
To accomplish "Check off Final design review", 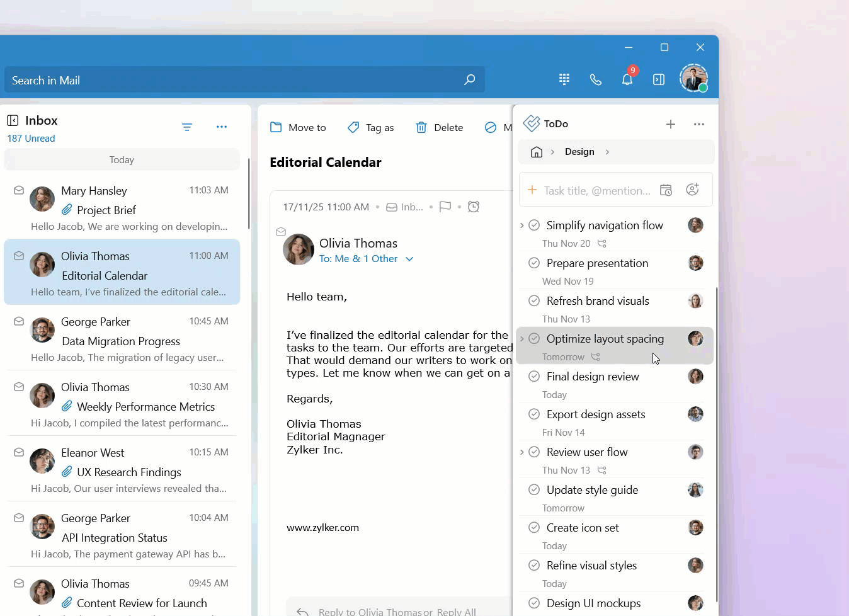I will 534,376.
